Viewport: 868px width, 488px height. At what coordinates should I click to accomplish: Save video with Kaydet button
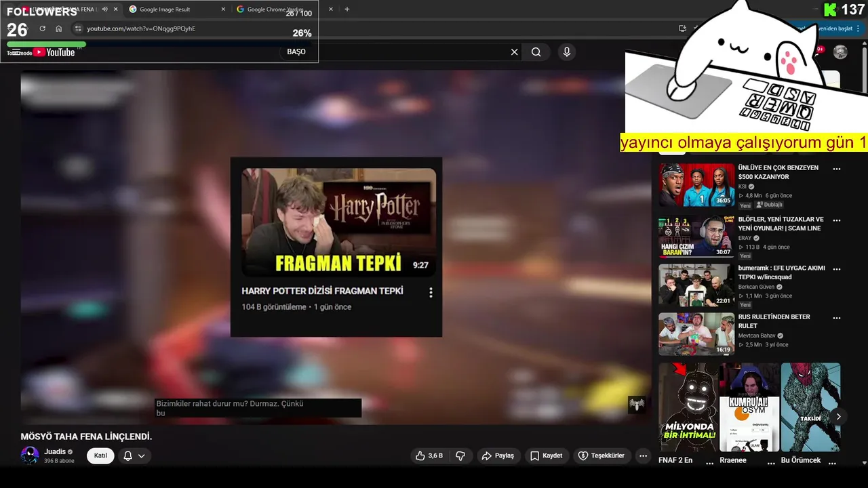[546, 455]
